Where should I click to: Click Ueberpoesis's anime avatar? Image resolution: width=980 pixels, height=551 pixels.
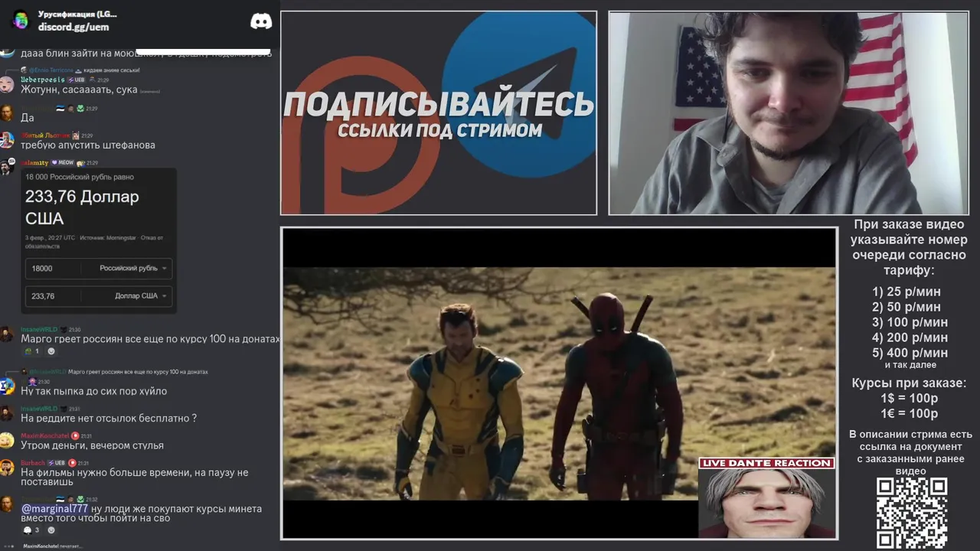point(7,84)
